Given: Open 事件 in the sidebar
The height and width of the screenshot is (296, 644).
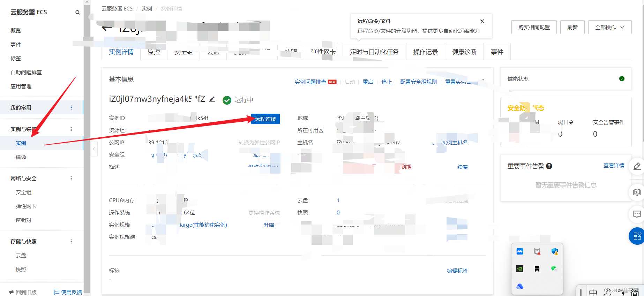Looking at the screenshot, I should click(x=16, y=45).
